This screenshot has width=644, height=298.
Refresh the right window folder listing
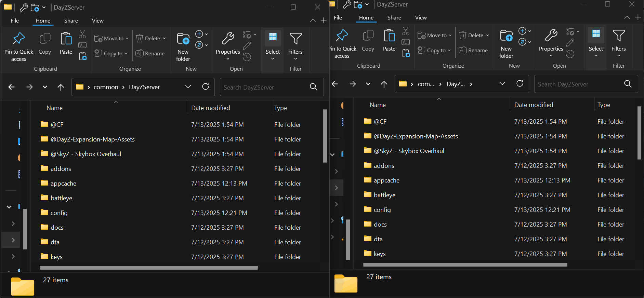[520, 84]
